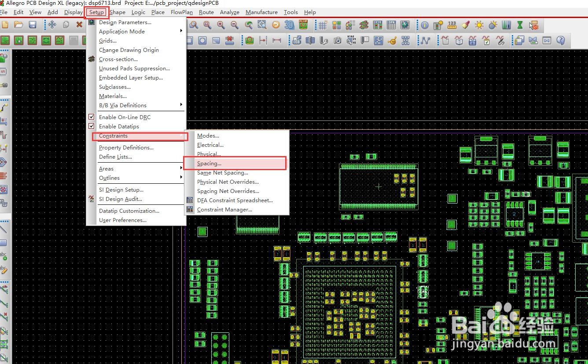588x364 pixels.
Task: Click the color palette bars icon
Action: (x=506, y=25)
